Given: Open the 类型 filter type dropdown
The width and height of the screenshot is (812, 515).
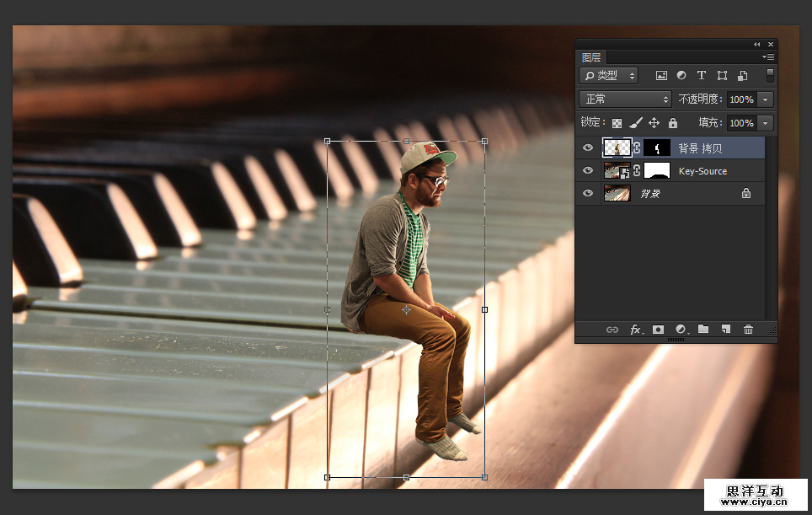Looking at the screenshot, I should pos(610,76).
